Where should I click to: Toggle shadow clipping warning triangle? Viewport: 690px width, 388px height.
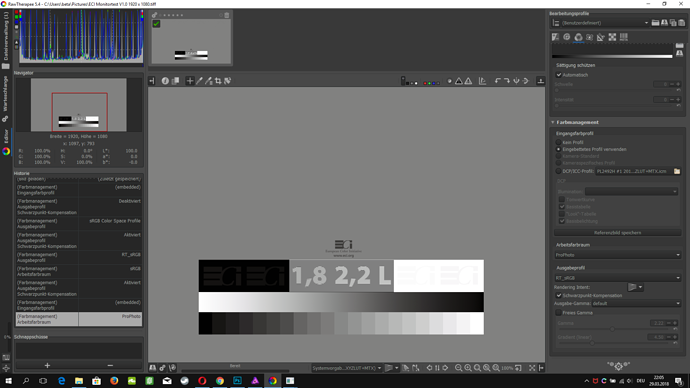(459, 81)
